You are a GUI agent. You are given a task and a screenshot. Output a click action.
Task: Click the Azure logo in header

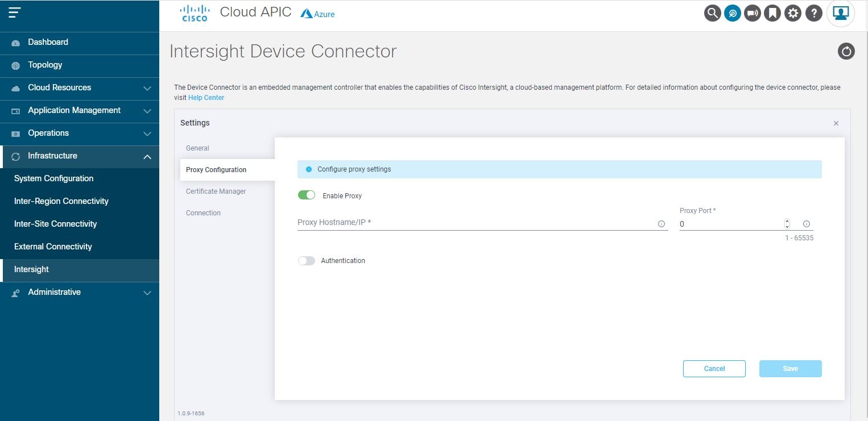point(317,14)
